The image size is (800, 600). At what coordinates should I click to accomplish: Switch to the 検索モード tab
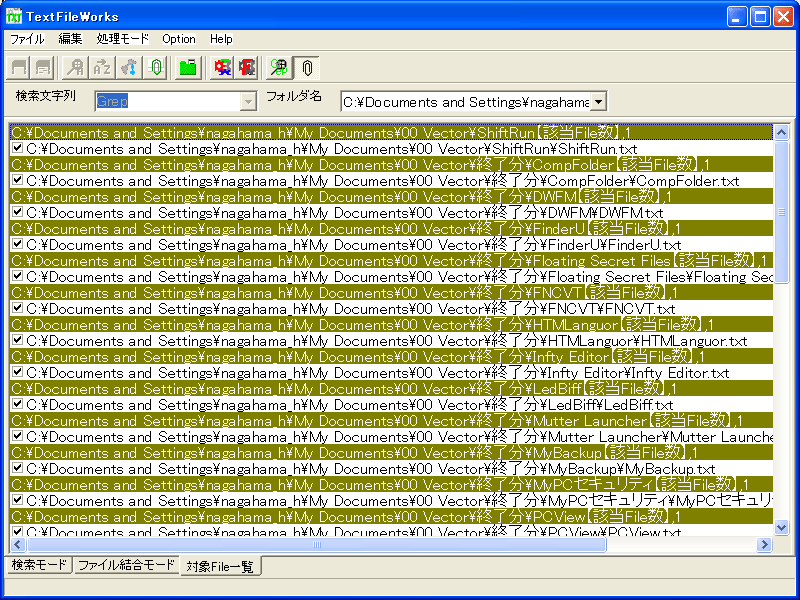(x=39, y=565)
